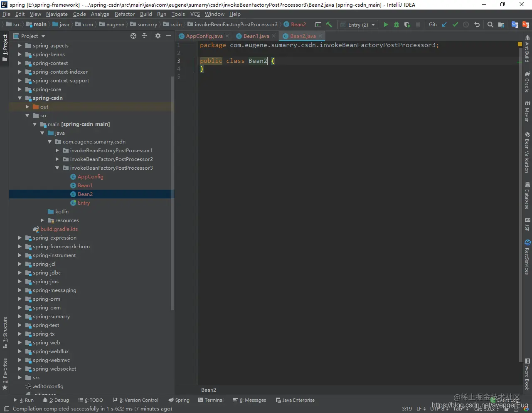The image size is (532, 413).
Task: Git commit checkmark icon
Action: click(455, 25)
